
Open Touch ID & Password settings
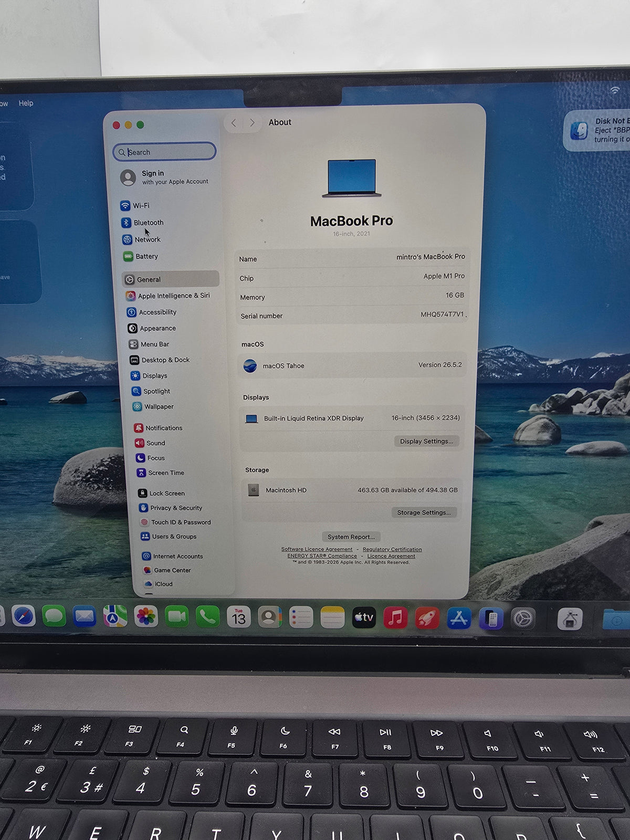coord(175,522)
